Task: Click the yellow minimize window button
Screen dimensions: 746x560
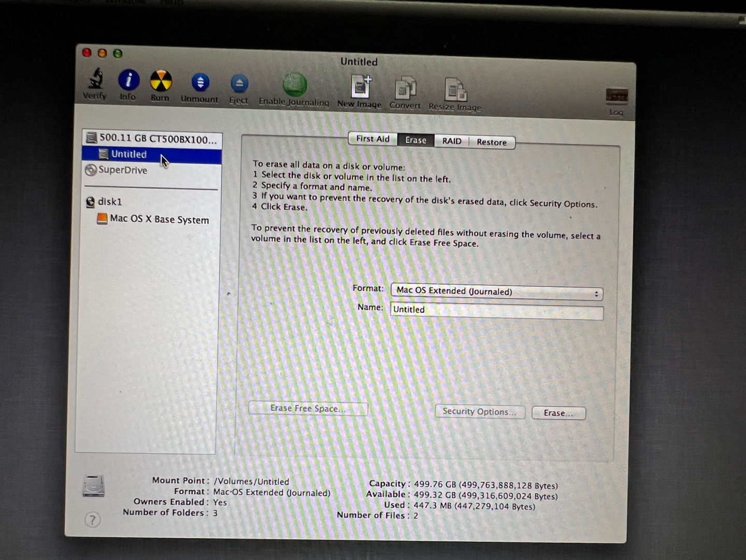Action: click(x=103, y=53)
